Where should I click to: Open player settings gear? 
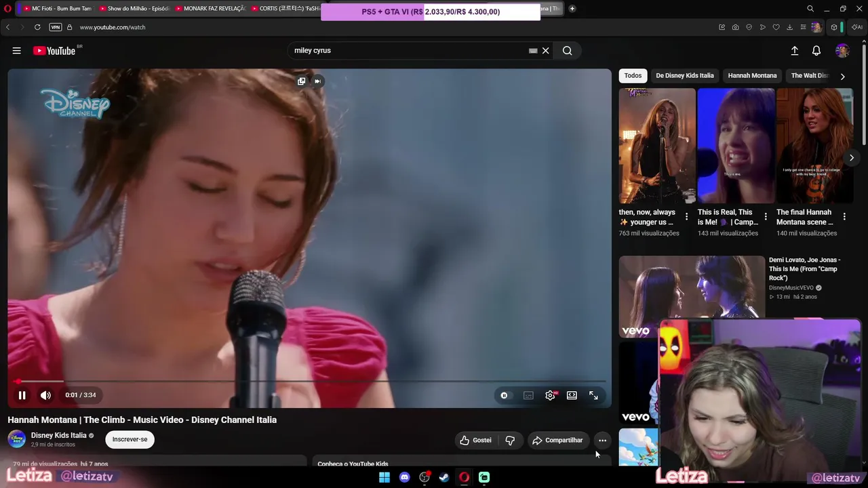tap(550, 395)
